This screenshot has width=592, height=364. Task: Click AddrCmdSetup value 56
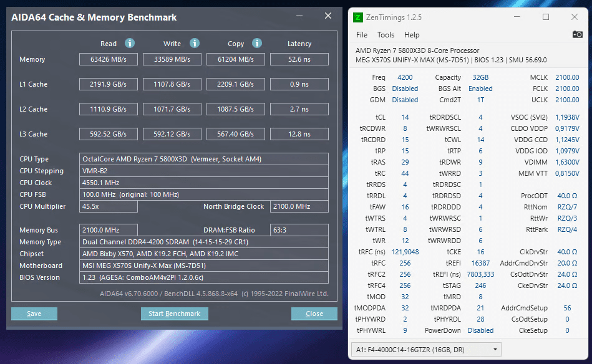click(x=567, y=308)
